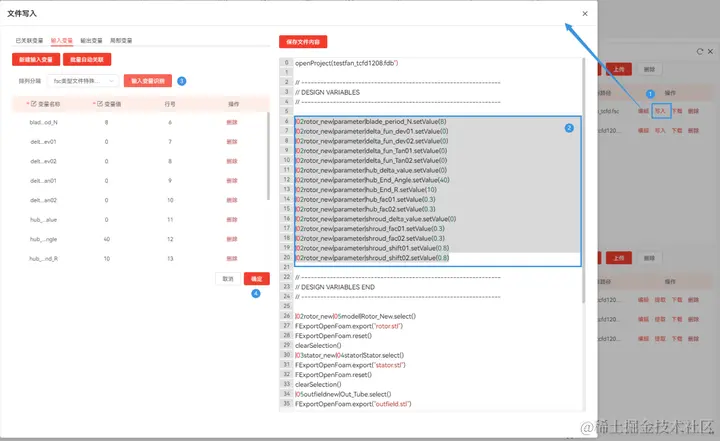The width and height of the screenshot is (720, 441).
Task: Click the blad...od_N variable name cell
Action: (44, 122)
